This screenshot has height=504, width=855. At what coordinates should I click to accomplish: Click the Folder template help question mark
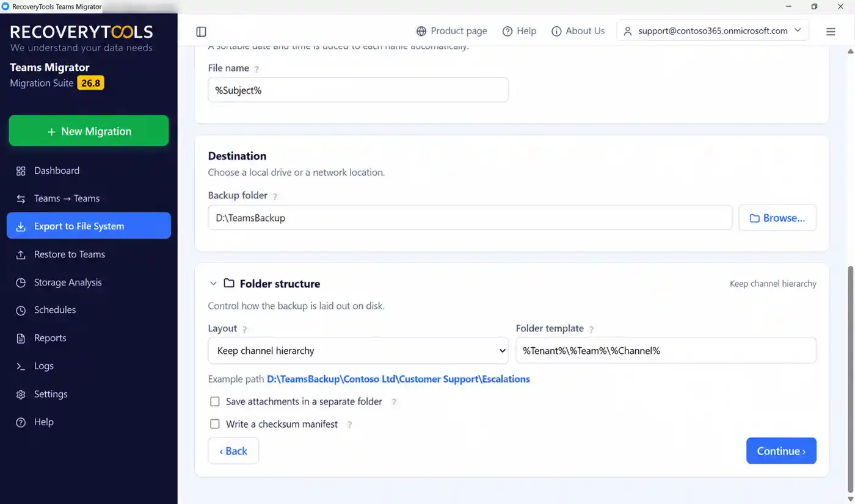click(x=591, y=329)
